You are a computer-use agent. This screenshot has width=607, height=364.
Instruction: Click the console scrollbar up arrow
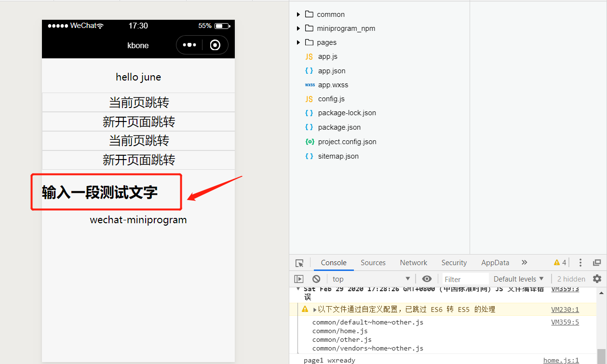pyautogui.click(x=601, y=292)
